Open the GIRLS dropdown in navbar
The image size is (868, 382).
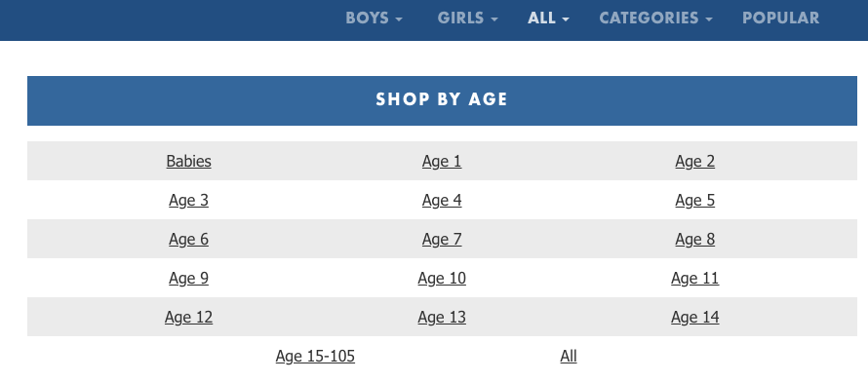(468, 19)
